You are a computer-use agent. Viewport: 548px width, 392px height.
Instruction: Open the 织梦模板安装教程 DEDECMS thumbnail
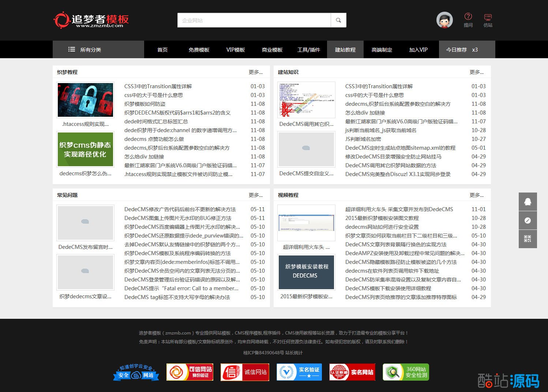[x=306, y=272]
